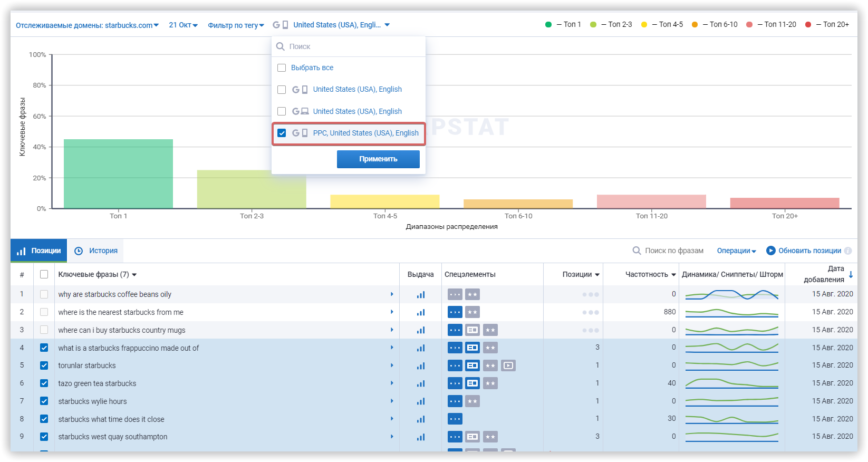Click the stars icon for 'starbucks west quay southampton'

490,437
